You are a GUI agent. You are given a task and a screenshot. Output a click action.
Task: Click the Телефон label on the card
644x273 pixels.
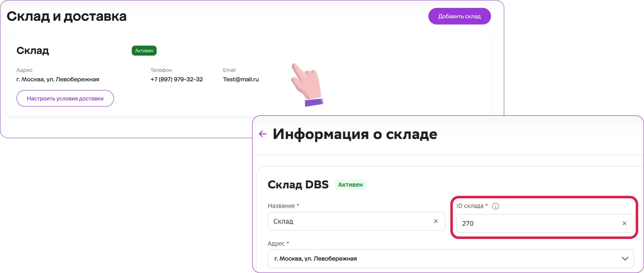point(161,70)
